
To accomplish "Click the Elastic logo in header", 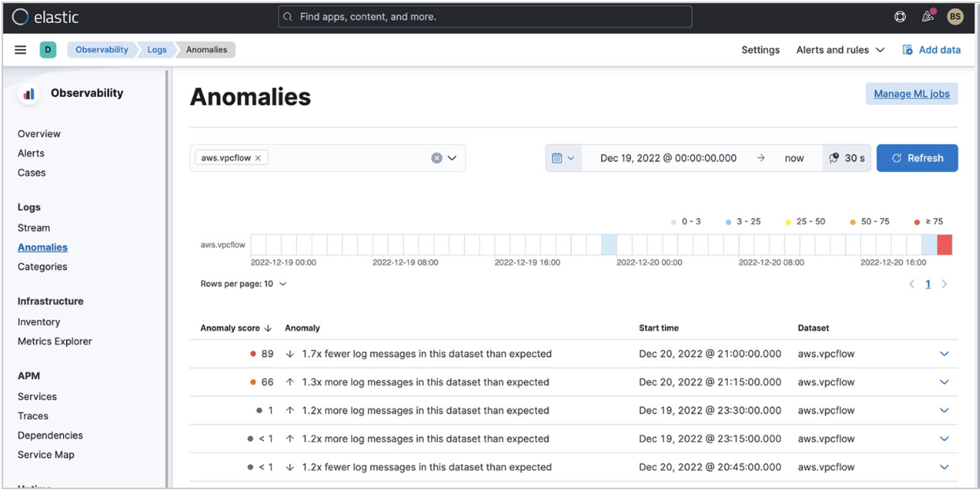I will (46, 17).
